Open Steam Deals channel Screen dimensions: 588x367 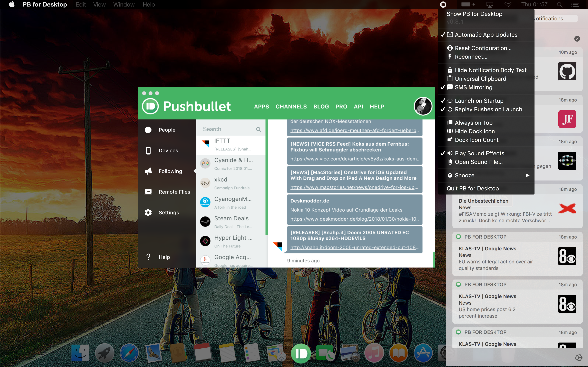point(231,222)
